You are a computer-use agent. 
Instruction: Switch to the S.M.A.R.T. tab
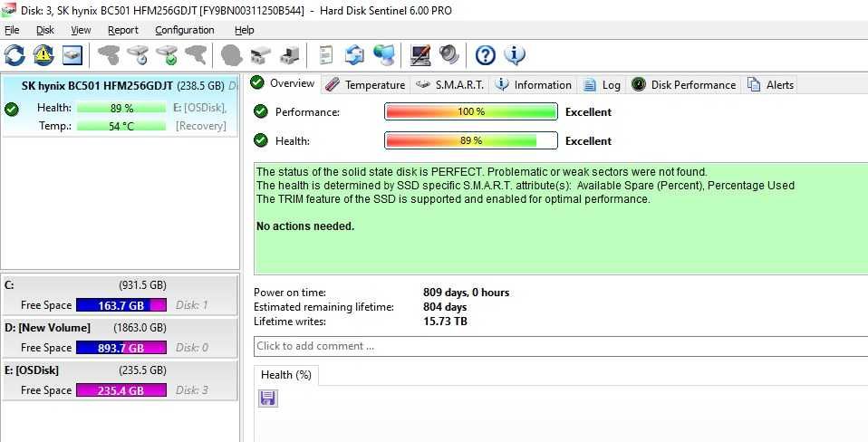pos(450,84)
